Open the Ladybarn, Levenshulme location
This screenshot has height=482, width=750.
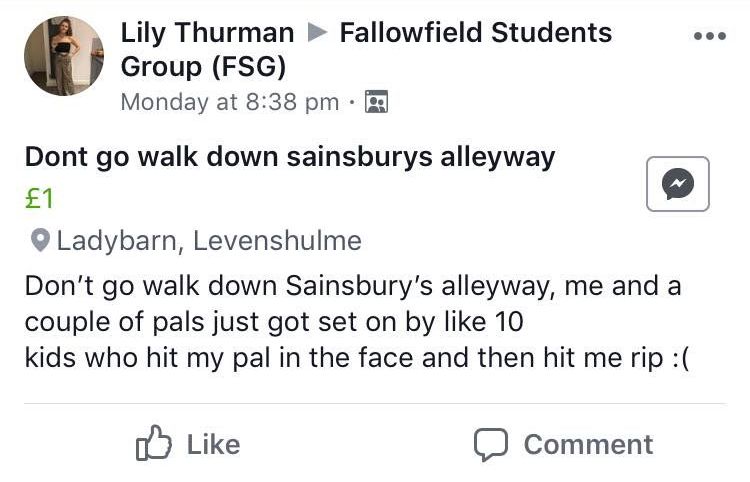tap(209, 241)
